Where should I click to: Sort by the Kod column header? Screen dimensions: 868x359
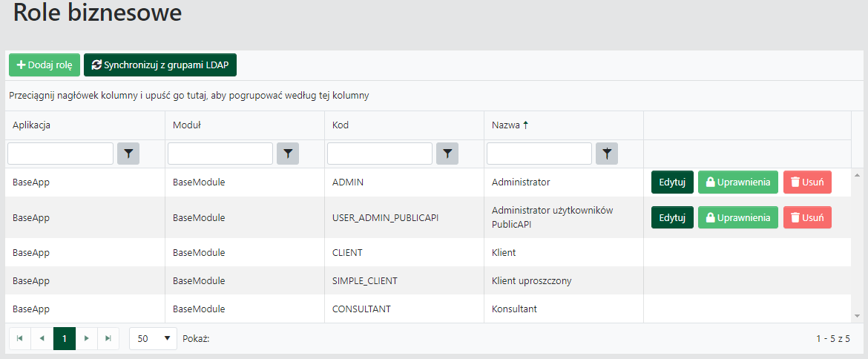(x=341, y=125)
